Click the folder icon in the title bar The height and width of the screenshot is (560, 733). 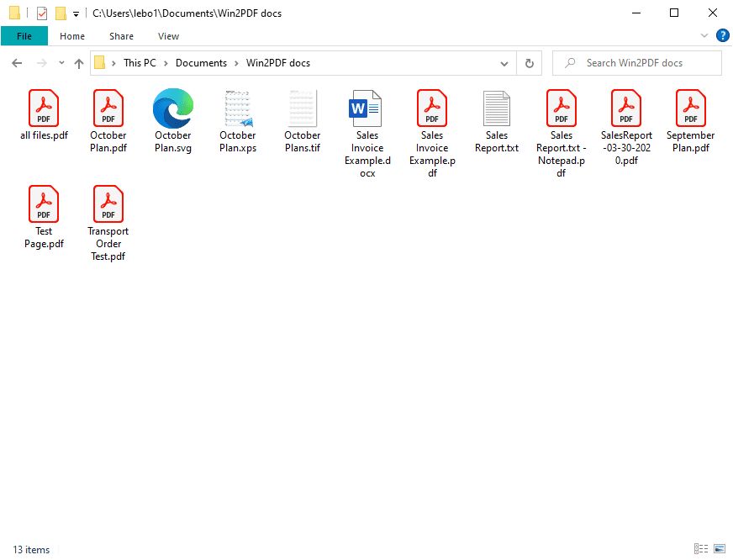click(14, 13)
